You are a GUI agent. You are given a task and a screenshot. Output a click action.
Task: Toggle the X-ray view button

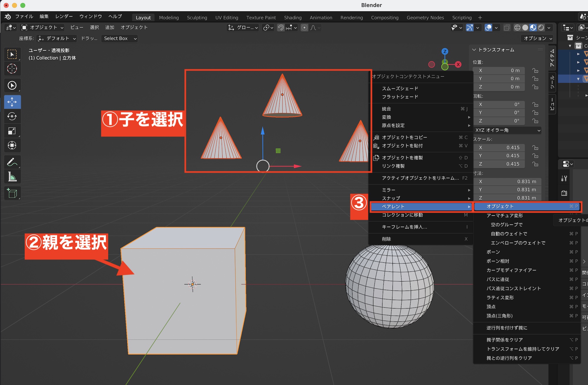(507, 28)
